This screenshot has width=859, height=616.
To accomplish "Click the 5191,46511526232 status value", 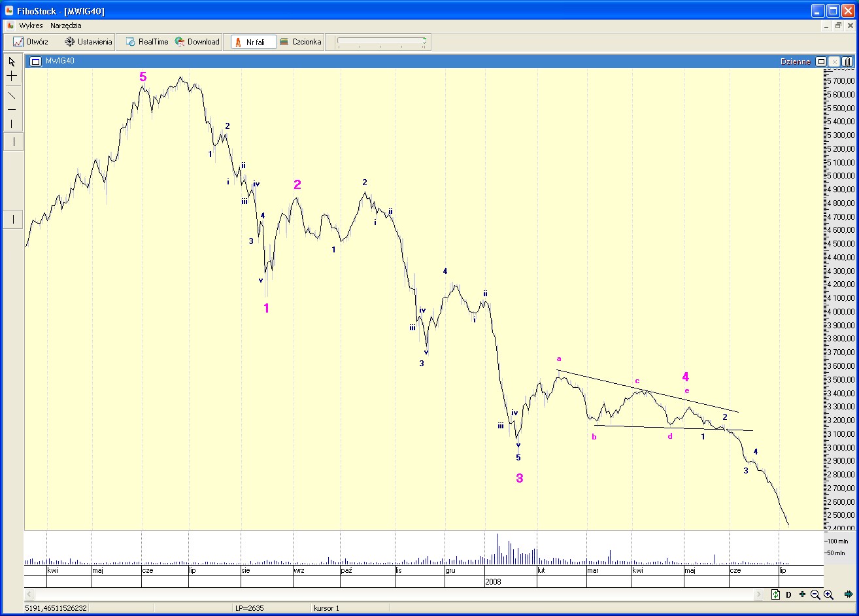I will (x=56, y=608).
